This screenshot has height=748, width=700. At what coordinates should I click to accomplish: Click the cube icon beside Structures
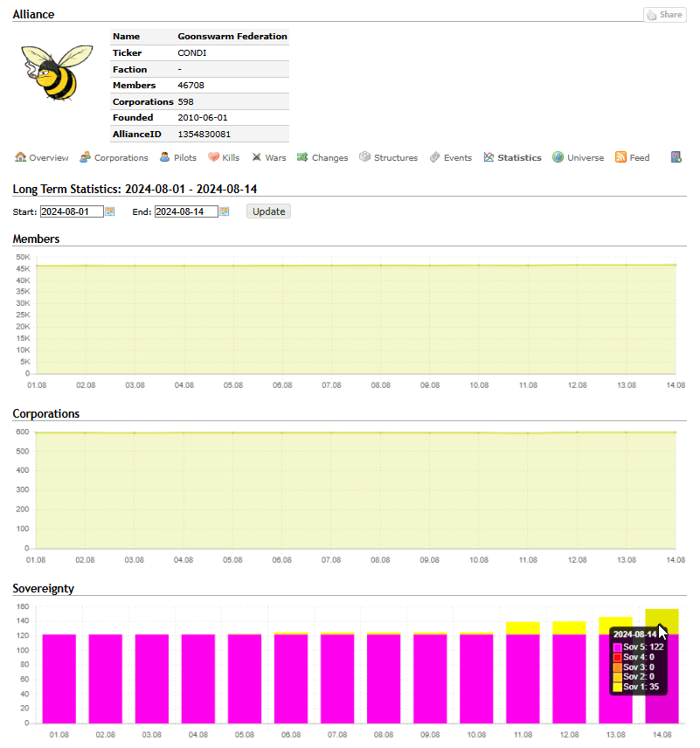point(364,157)
